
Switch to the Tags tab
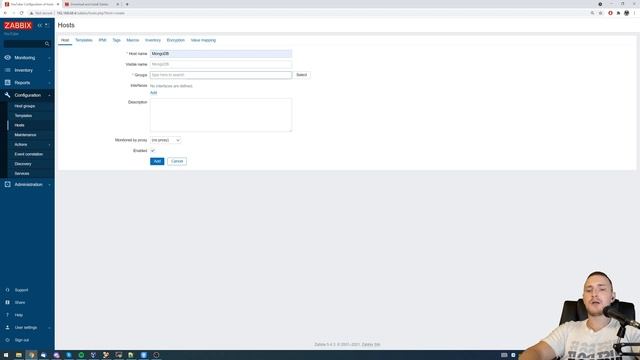[116, 40]
